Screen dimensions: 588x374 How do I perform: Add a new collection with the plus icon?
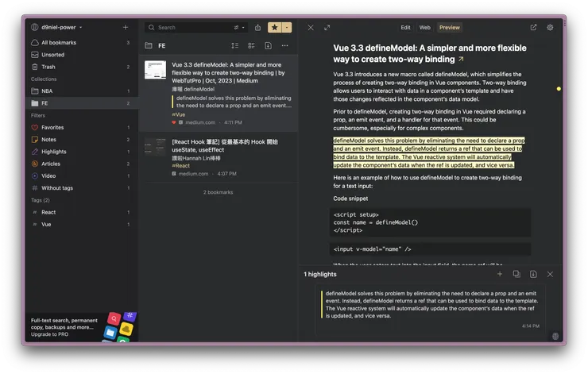click(126, 27)
